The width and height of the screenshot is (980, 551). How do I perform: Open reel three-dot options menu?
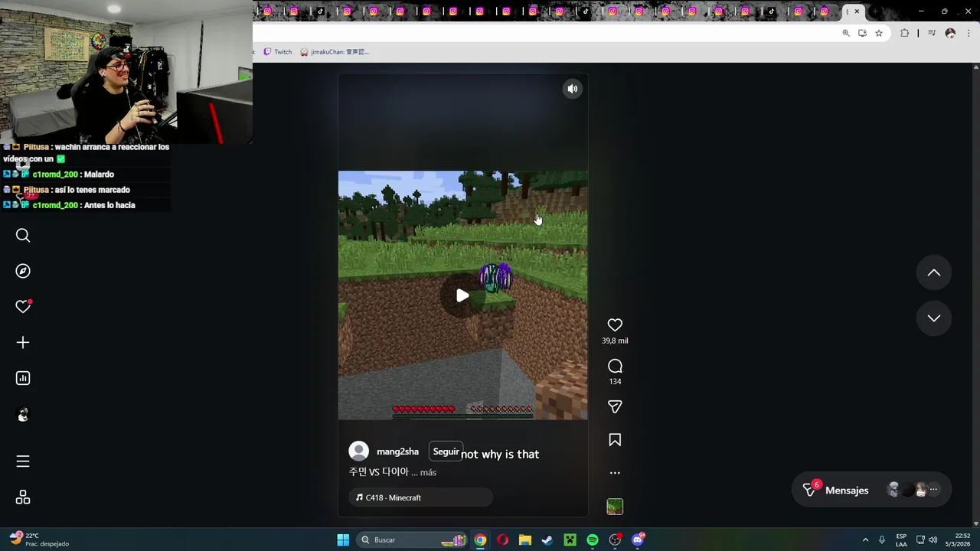[615, 473]
